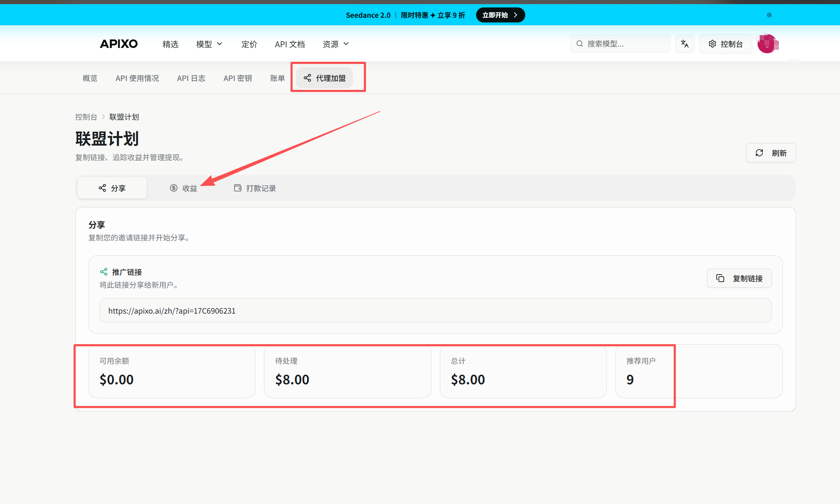Switch to the 概览 tab
Viewport: 840px width, 504px height.
tap(90, 78)
